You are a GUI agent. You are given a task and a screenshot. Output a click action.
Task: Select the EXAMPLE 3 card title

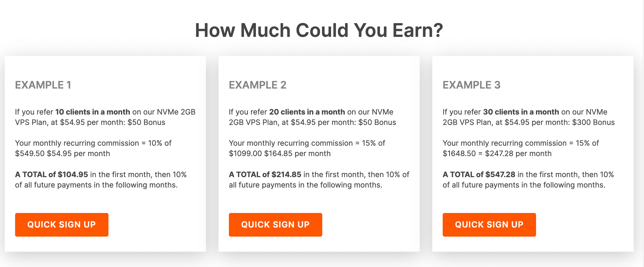(472, 84)
